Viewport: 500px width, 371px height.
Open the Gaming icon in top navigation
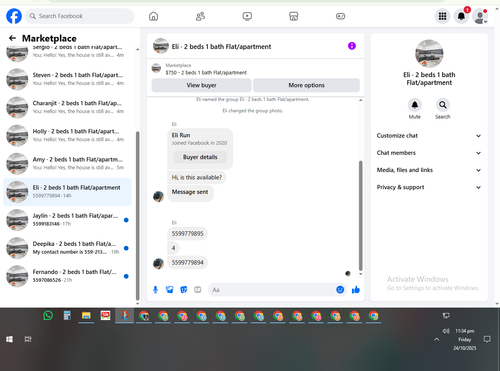340,16
